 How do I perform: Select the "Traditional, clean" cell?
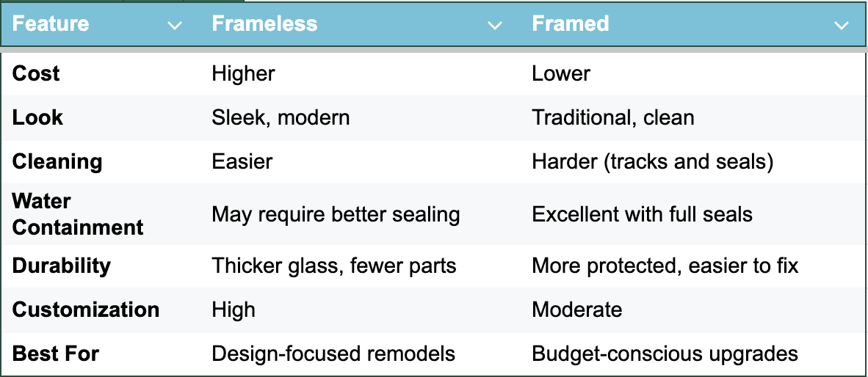(x=613, y=117)
